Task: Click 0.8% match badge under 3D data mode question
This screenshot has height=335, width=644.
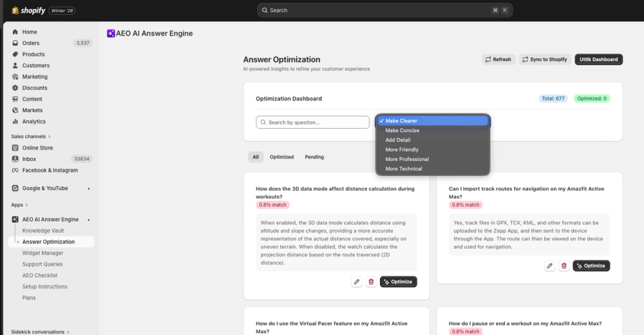Action: (272, 205)
